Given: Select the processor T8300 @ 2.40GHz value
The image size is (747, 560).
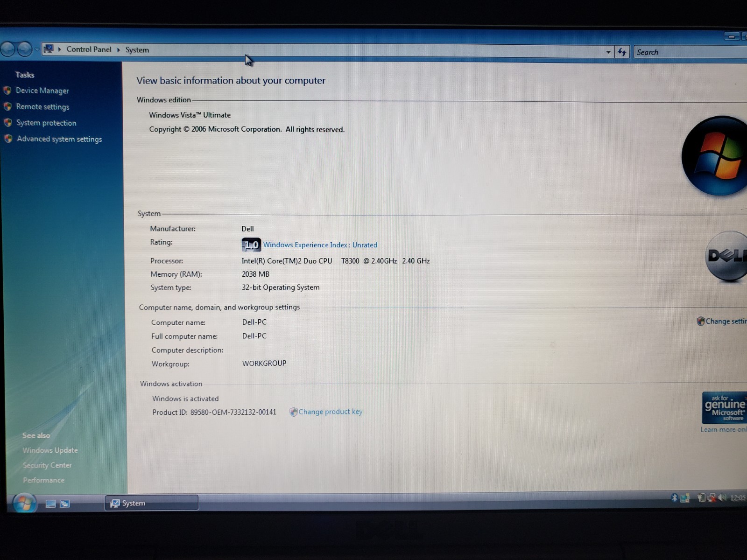Looking at the screenshot, I should tap(336, 261).
